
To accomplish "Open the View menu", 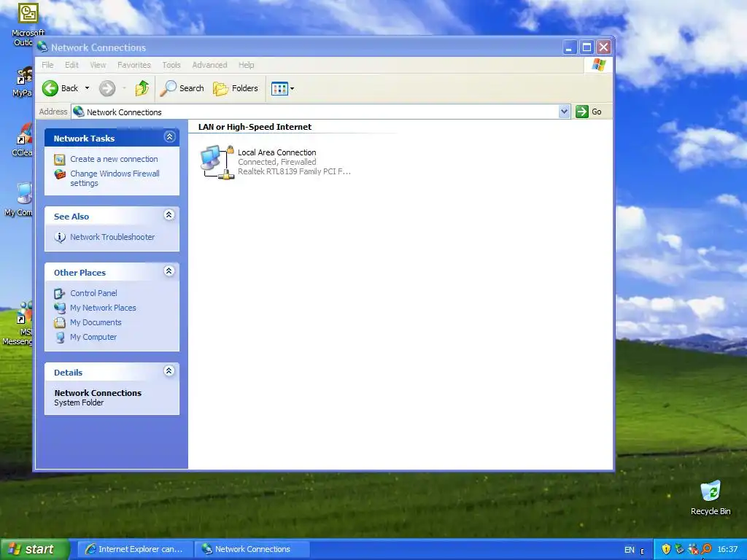I will click(98, 65).
